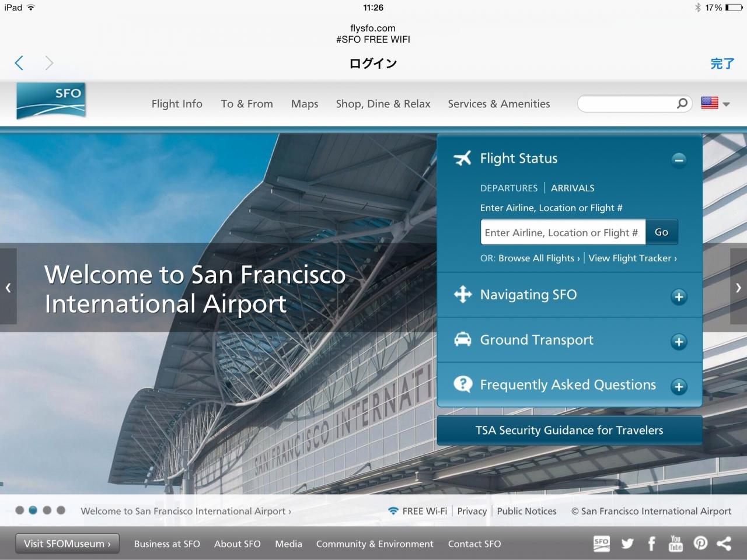Open the SFO Twitter page icon
The width and height of the screenshot is (747, 560).
click(x=627, y=544)
